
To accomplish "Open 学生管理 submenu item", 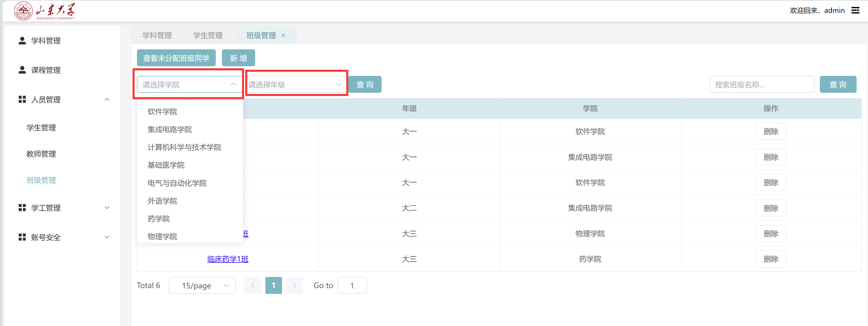I will [41, 128].
